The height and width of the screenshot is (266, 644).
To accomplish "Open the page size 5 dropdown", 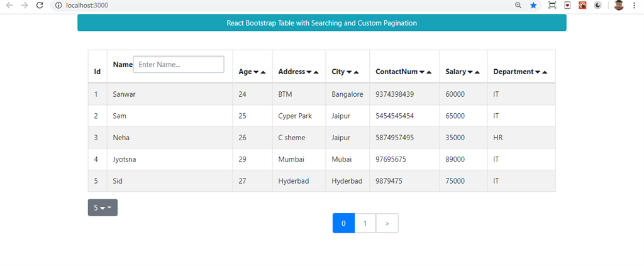I will pos(103,208).
